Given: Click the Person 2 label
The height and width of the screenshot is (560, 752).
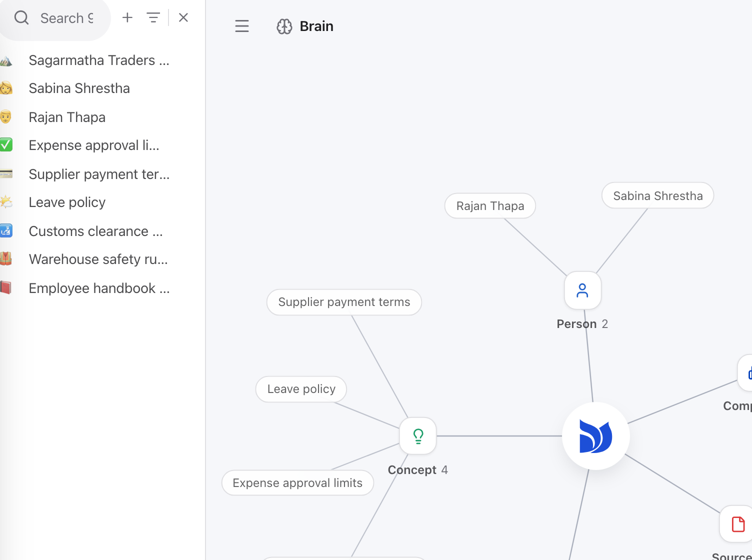Looking at the screenshot, I should coord(582,324).
